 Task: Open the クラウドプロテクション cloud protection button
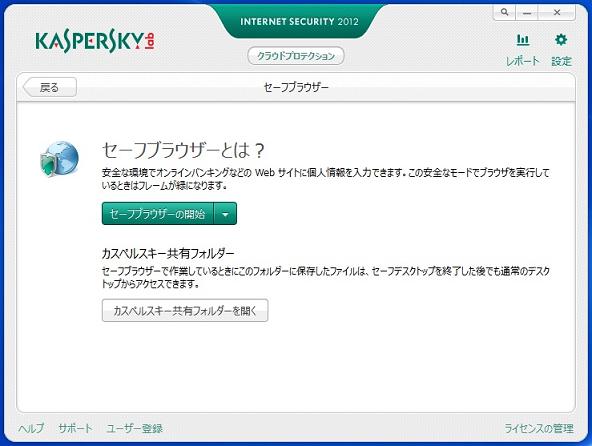point(296,56)
